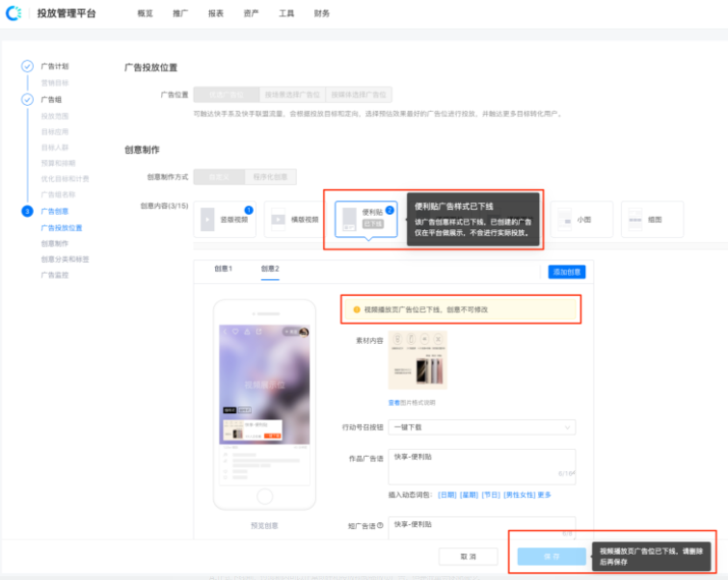
Task: Open the 行动号召按钮 dropdown
Action: (x=482, y=427)
